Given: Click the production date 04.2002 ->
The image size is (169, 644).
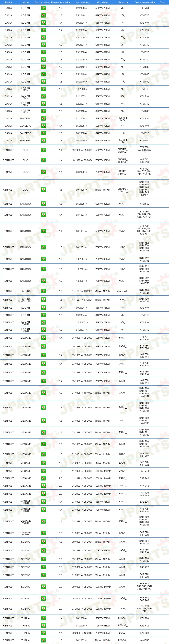Looking at the screenshot, I should tap(82, 640).
